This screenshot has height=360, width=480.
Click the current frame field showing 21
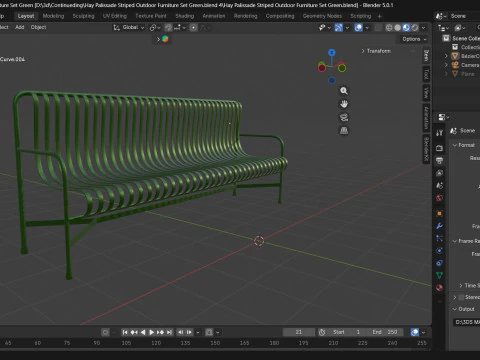pyautogui.click(x=299, y=332)
